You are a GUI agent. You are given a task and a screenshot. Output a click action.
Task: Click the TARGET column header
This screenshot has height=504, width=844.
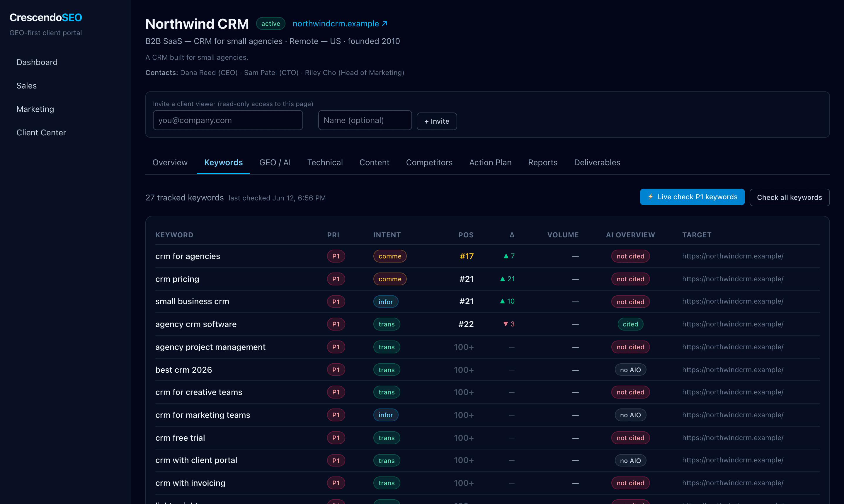(697, 235)
